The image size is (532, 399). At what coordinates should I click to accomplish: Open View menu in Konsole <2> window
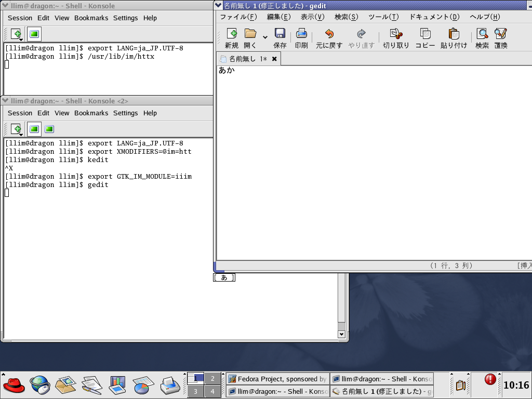pos(62,113)
